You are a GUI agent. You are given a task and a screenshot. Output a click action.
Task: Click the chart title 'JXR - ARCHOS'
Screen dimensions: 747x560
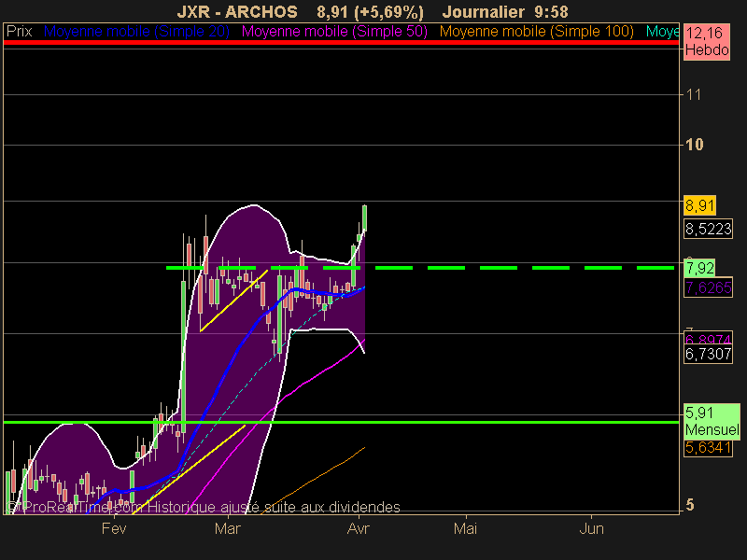pos(237,11)
